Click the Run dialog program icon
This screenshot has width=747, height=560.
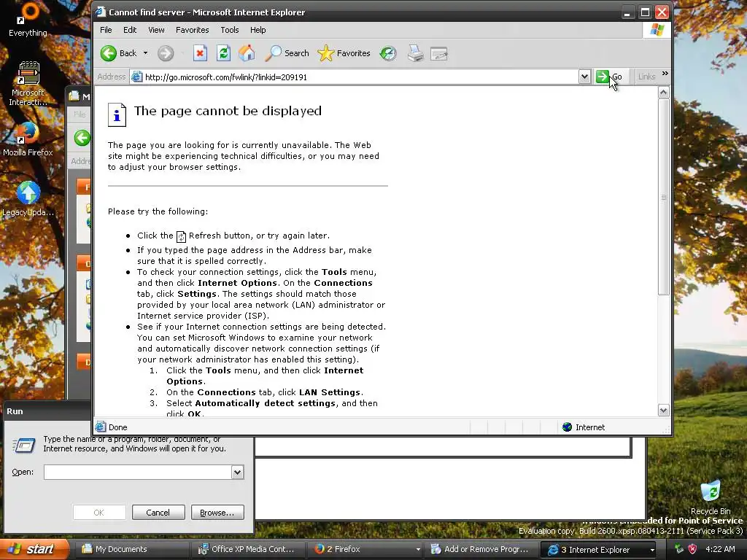click(24, 445)
